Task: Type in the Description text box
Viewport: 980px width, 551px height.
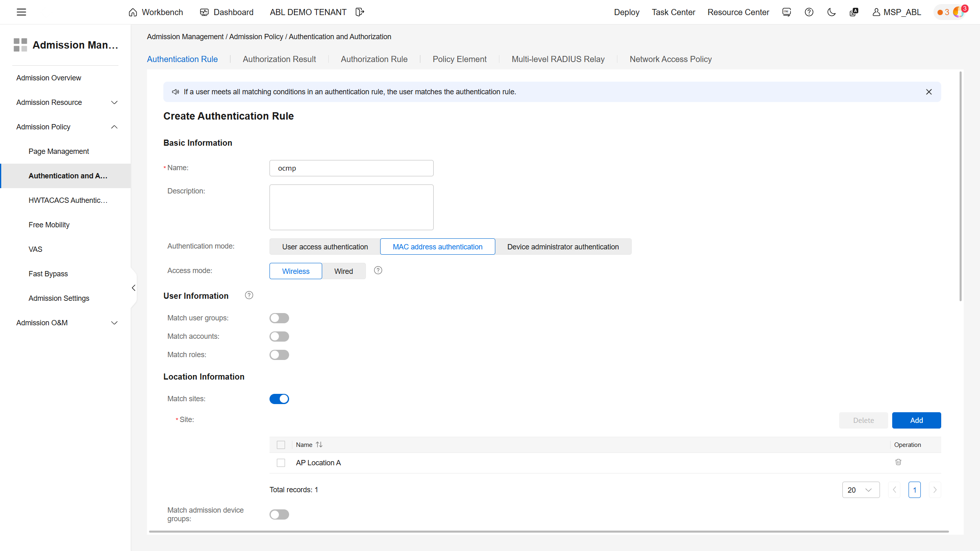Action: [351, 207]
